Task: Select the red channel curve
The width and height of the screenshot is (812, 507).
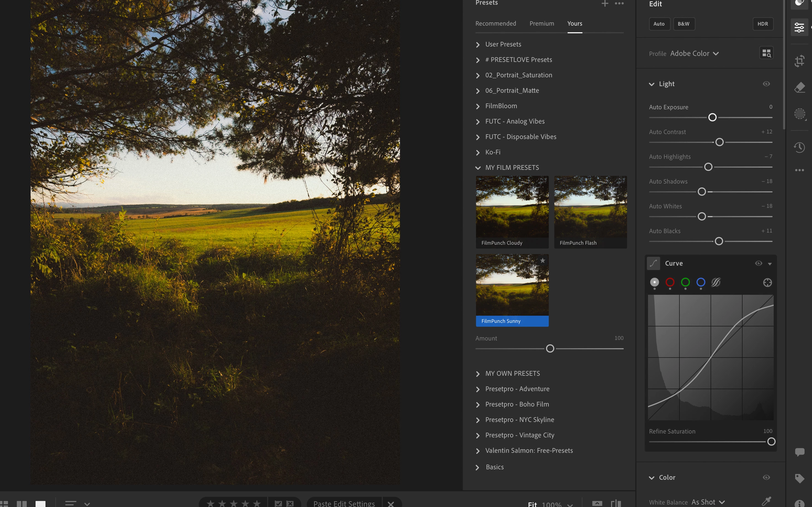Action: [670, 282]
